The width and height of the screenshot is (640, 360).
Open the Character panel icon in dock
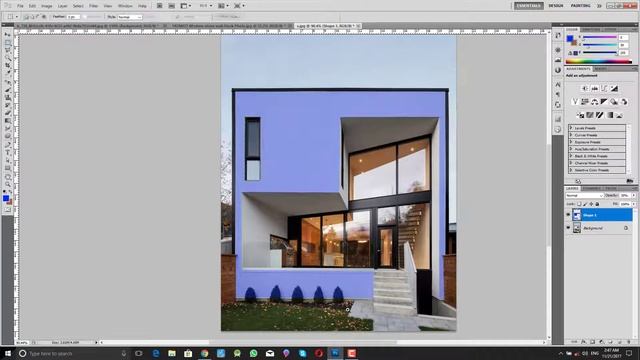(x=558, y=84)
